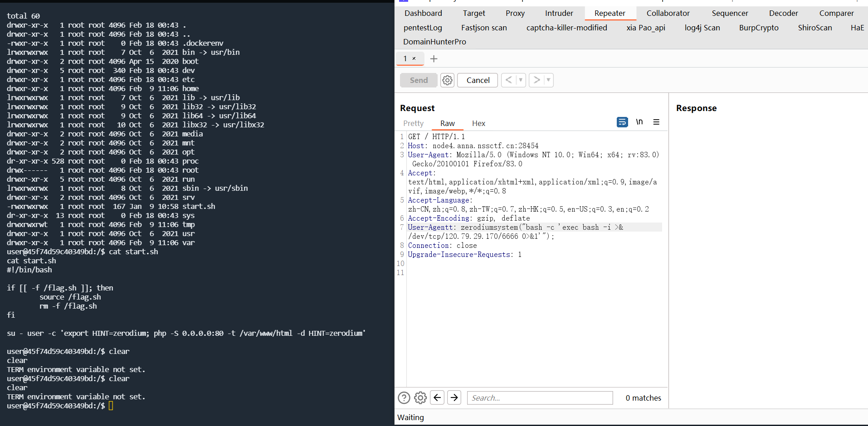
Task: Click the Response panel heading
Action: 696,108
